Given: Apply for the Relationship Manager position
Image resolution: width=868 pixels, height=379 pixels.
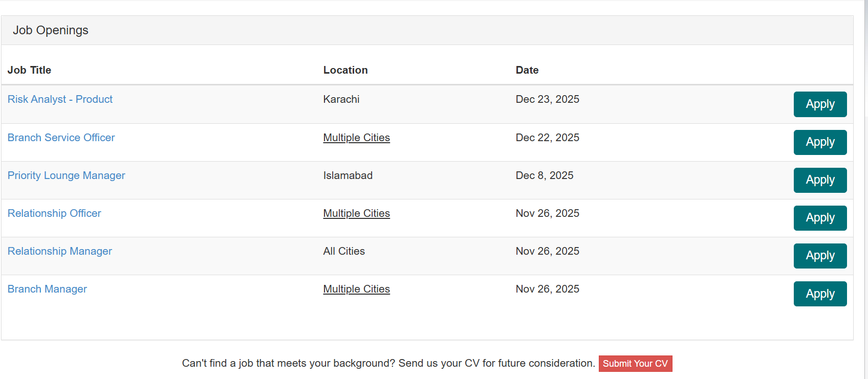Looking at the screenshot, I should 820,256.
